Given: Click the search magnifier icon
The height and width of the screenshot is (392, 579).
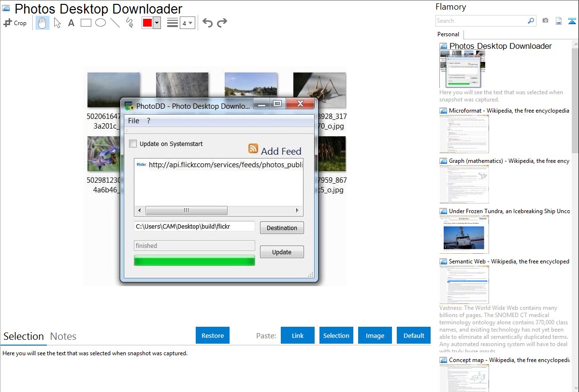Looking at the screenshot, I should [x=531, y=21].
